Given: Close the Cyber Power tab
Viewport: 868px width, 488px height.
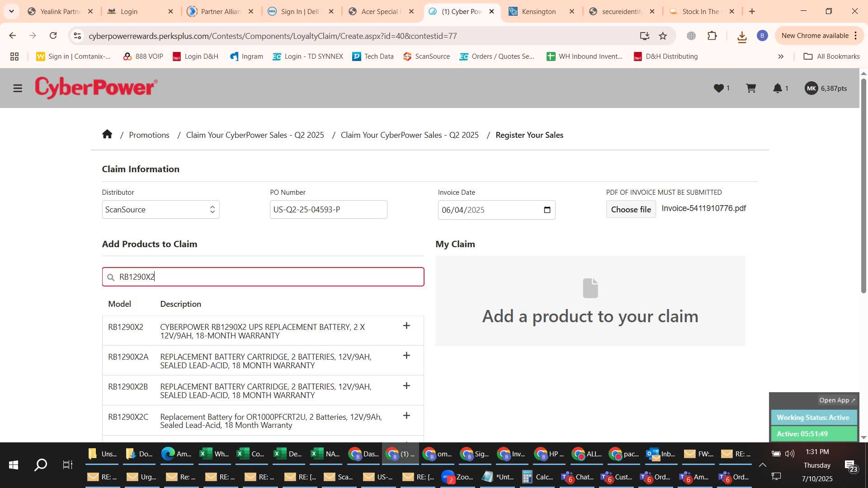Looking at the screenshot, I should pyautogui.click(x=492, y=11).
